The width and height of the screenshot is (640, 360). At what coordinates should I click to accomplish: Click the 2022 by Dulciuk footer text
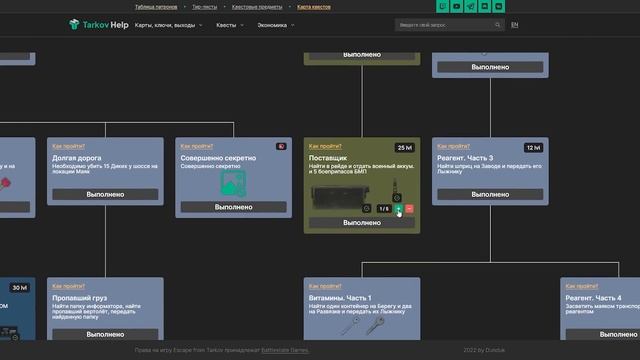tap(484, 350)
